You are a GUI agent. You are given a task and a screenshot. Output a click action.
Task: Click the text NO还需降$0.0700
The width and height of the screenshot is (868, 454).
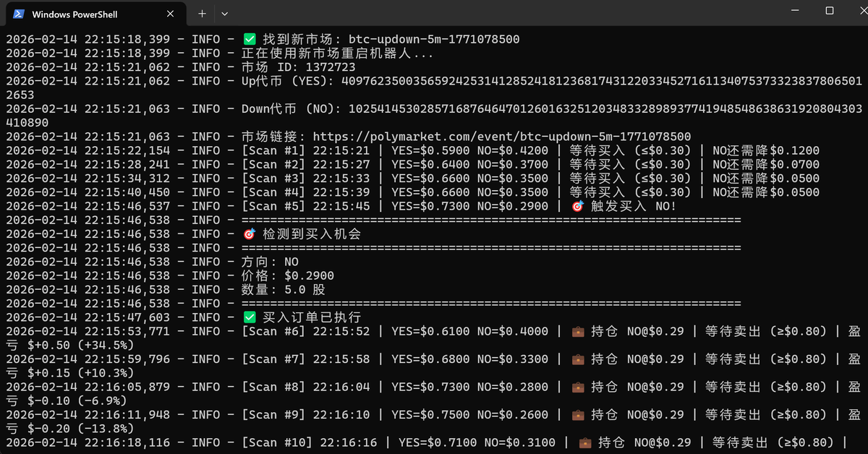click(x=766, y=165)
